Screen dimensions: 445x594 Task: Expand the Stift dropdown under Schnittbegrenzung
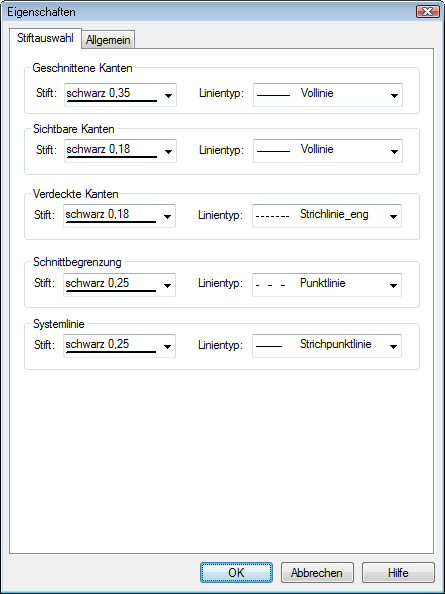pos(119,284)
